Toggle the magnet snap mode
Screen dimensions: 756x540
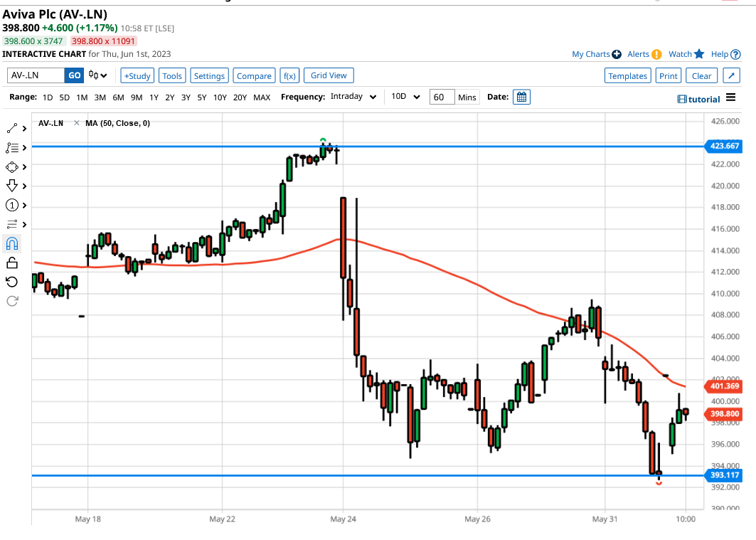coord(11,243)
